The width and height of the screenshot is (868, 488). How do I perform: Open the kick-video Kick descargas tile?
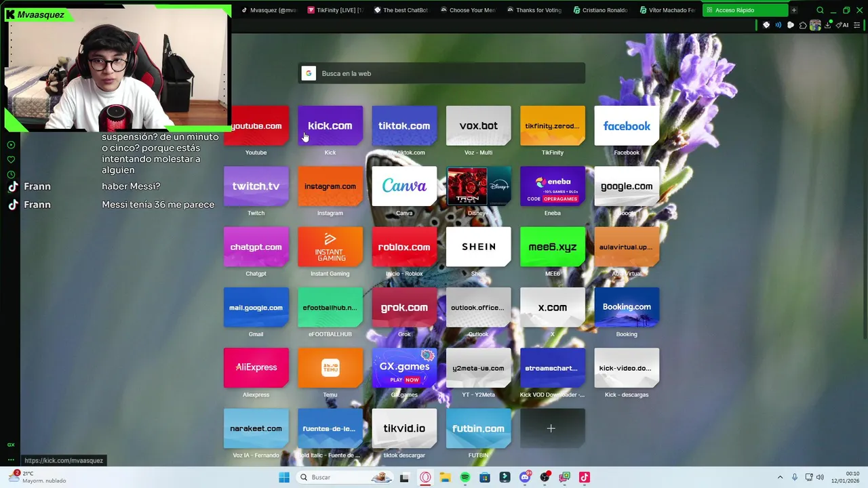[627, 368]
